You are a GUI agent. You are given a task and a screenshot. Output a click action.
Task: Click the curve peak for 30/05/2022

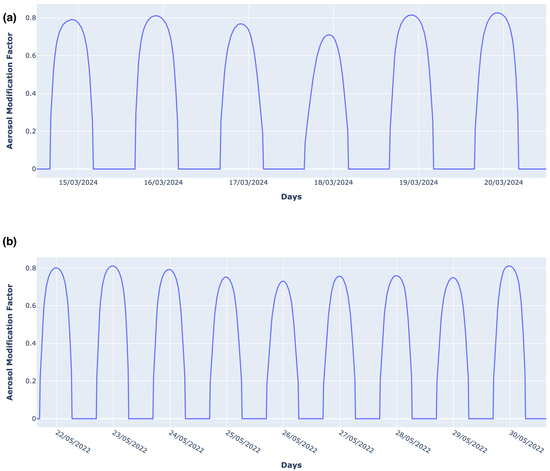coord(509,266)
